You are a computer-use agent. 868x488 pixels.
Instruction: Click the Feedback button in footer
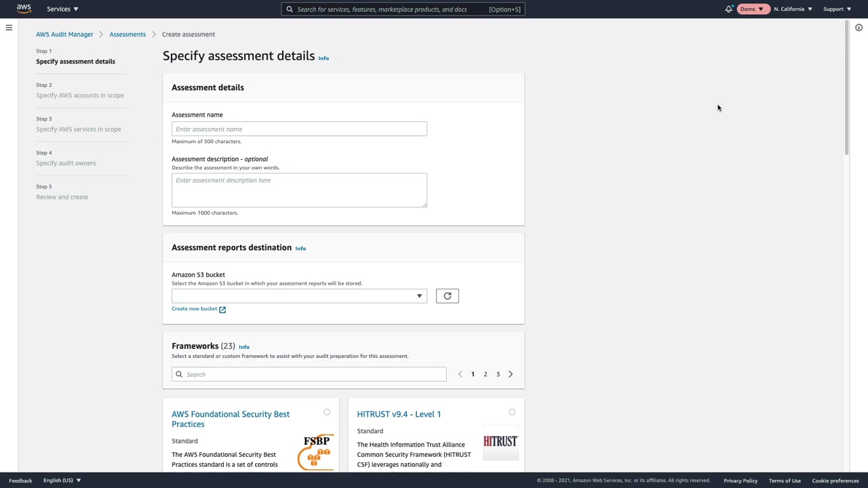(x=20, y=481)
